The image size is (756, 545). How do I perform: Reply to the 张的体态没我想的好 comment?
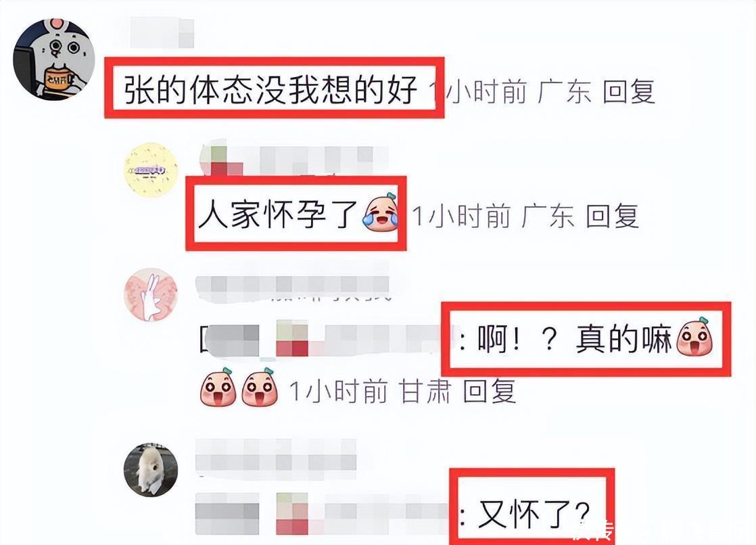629,92
